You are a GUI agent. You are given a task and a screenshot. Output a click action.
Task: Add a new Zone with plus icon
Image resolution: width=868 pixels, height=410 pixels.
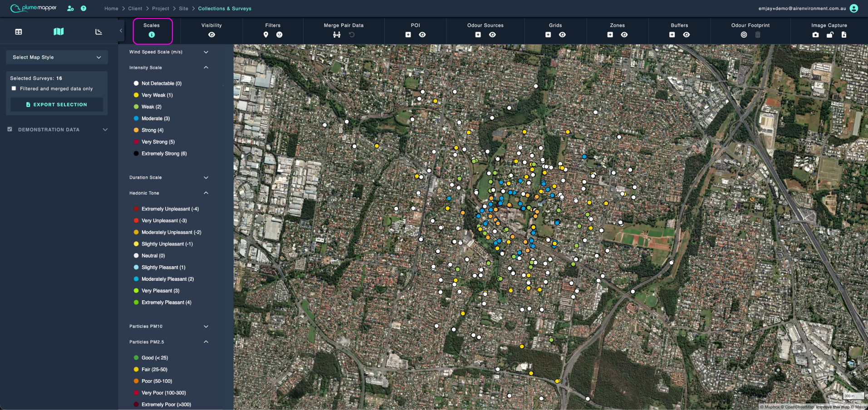pos(610,35)
